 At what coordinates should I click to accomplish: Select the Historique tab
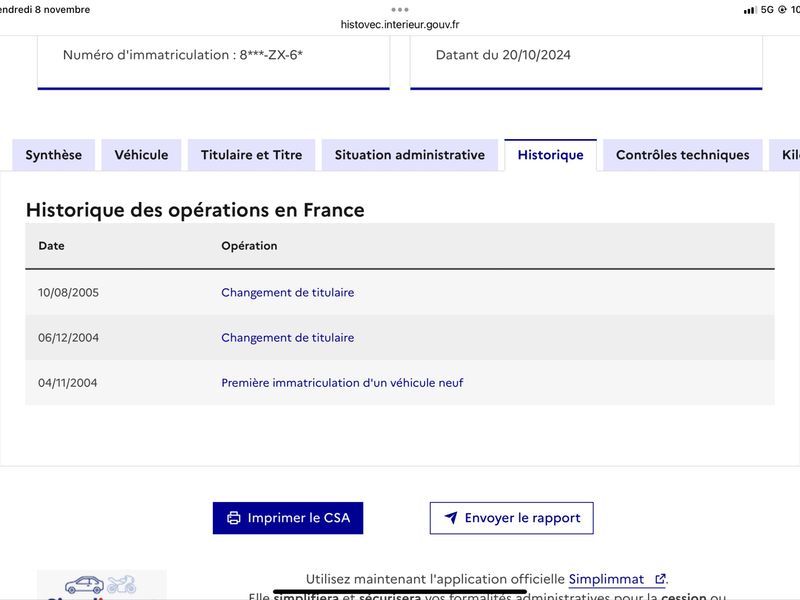click(551, 155)
